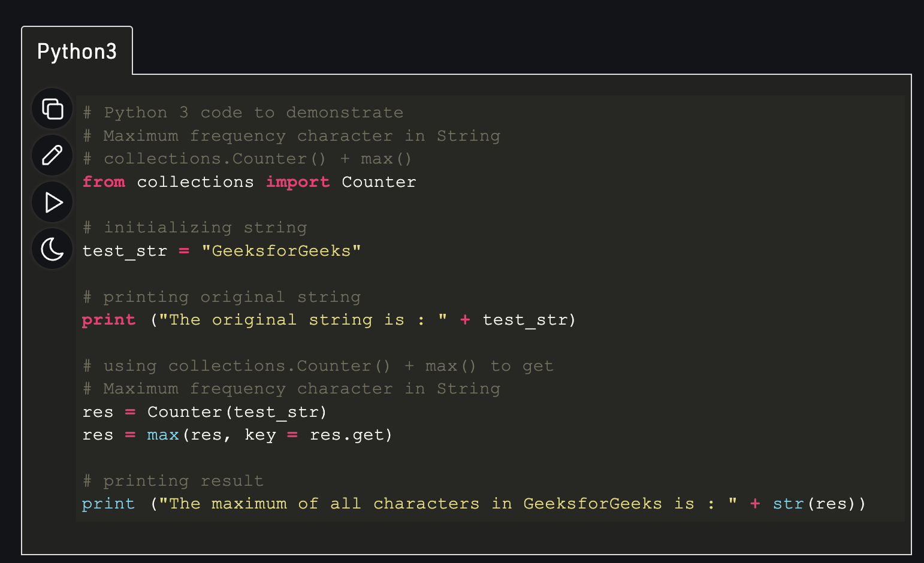Click 'collections' module name in the import line
Screen dimensions: 924x563
(x=195, y=182)
